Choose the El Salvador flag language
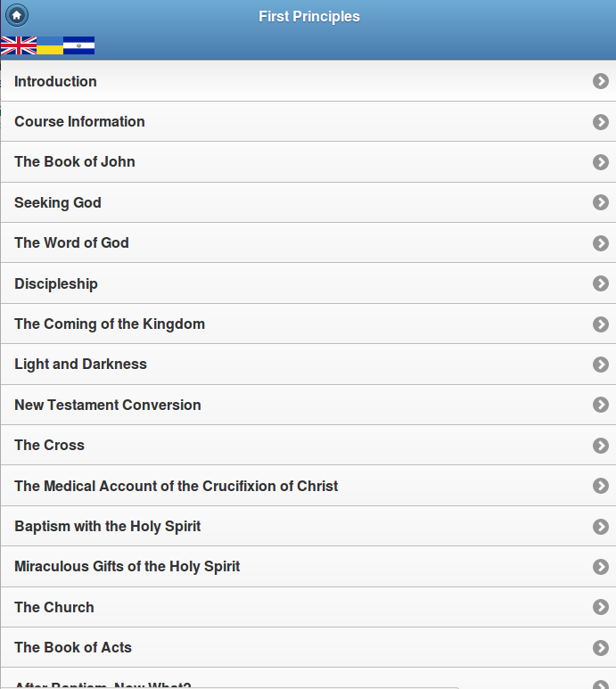Screen dimensions: 616x689 (x=78, y=45)
